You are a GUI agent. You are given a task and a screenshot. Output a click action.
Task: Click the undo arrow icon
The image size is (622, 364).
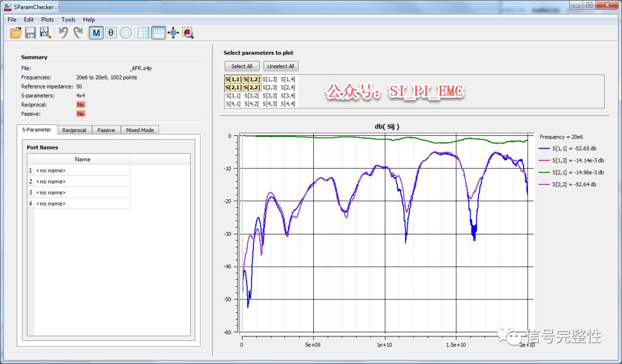[x=63, y=33]
